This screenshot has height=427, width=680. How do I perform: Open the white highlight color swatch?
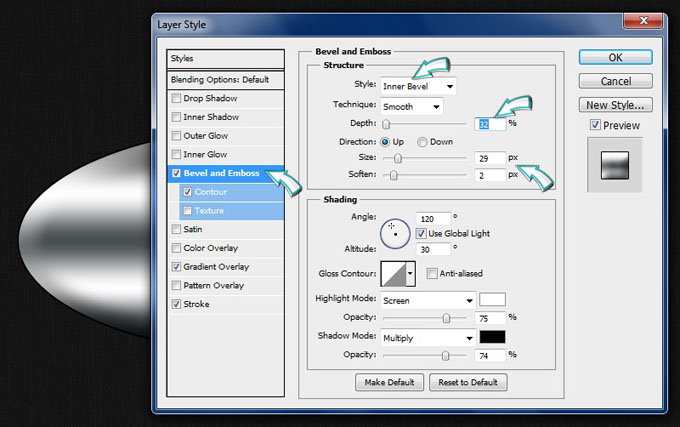pos(492,300)
